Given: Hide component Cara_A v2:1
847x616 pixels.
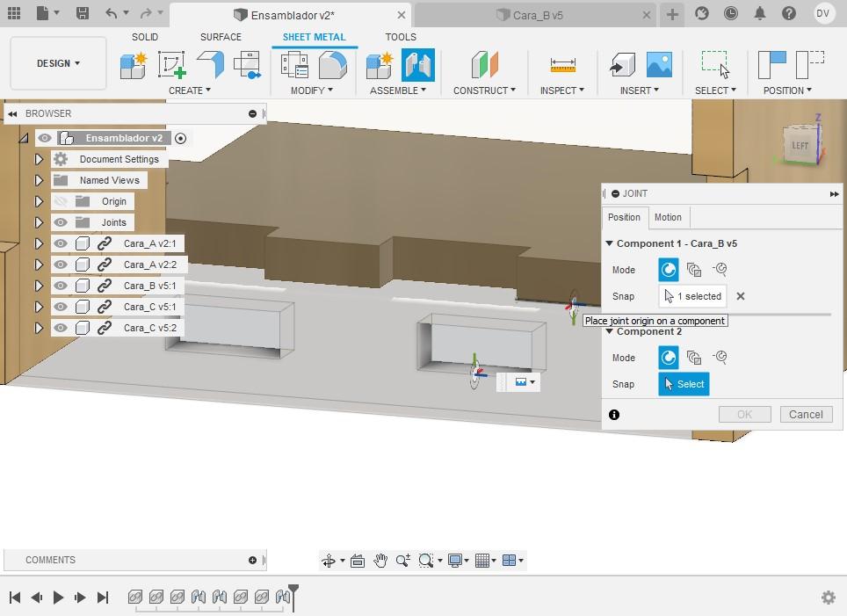Looking at the screenshot, I should 61,243.
